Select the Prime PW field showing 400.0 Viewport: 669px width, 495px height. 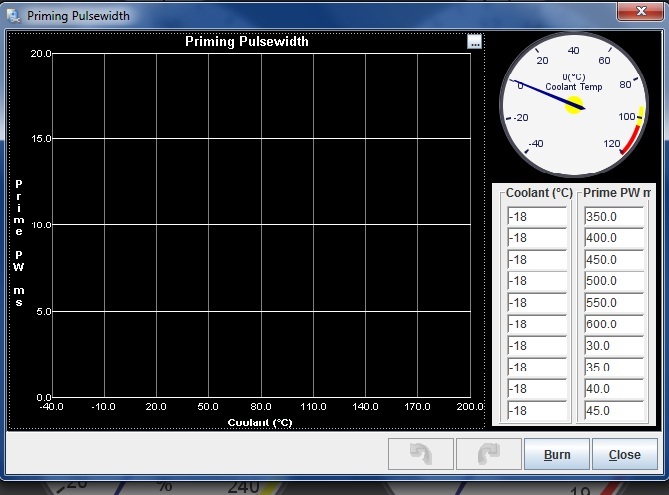point(615,238)
